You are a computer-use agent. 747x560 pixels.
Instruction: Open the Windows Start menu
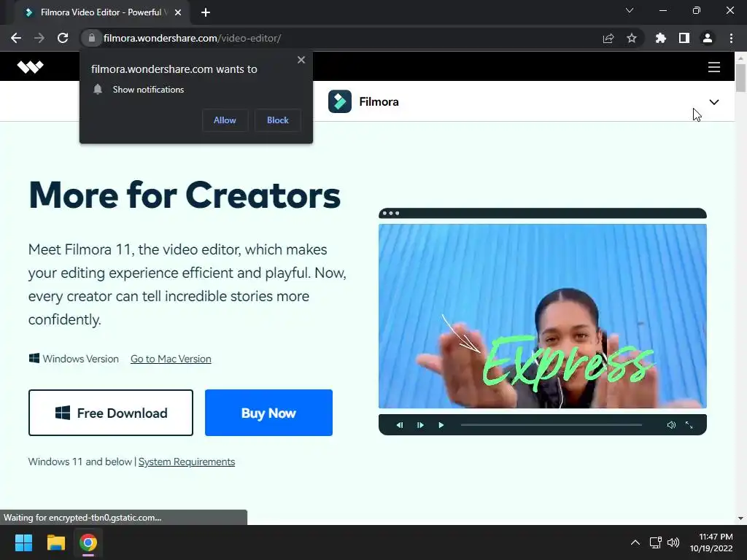(x=23, y=542)
